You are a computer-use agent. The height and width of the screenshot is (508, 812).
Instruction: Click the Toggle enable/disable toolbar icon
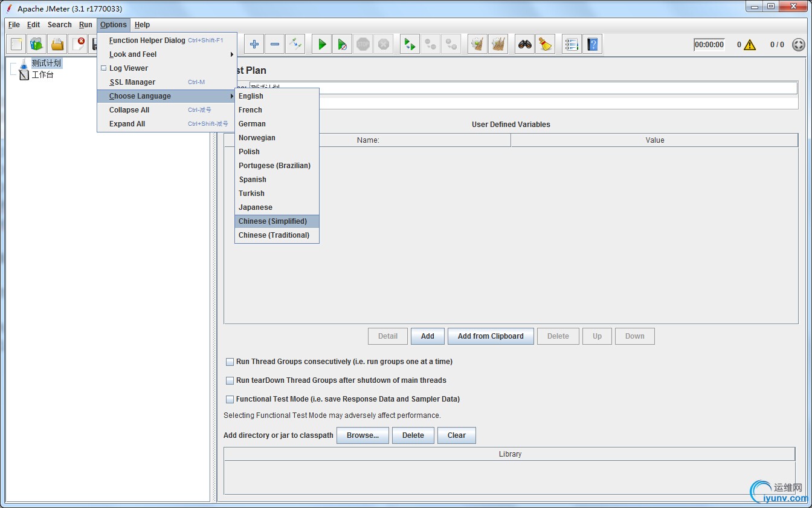(x=295, y=44)
